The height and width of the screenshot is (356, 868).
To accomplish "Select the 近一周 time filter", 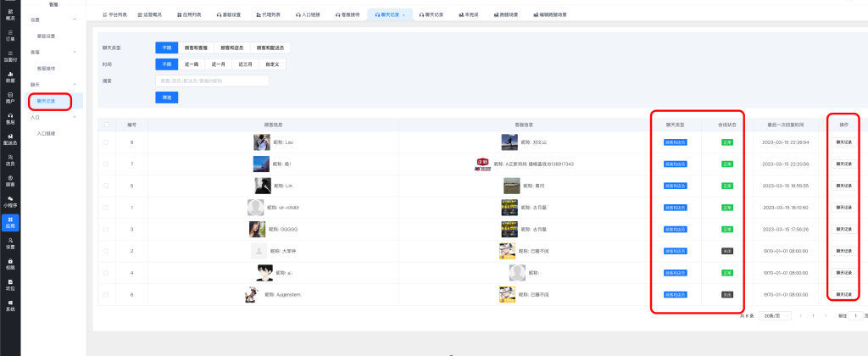I will pyautogui.click(x=192, y=64).
